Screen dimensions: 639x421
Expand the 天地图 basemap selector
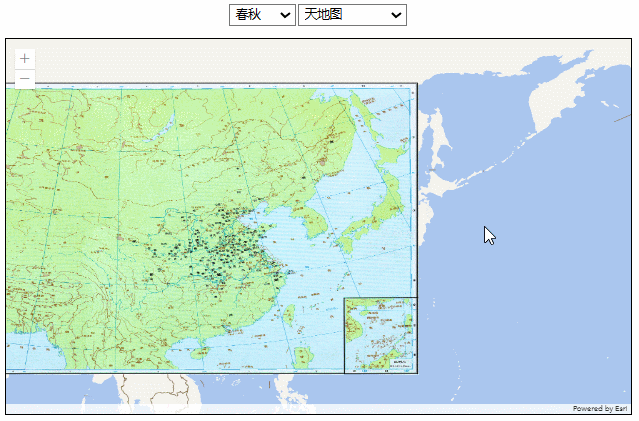click(x=352, y=14)
